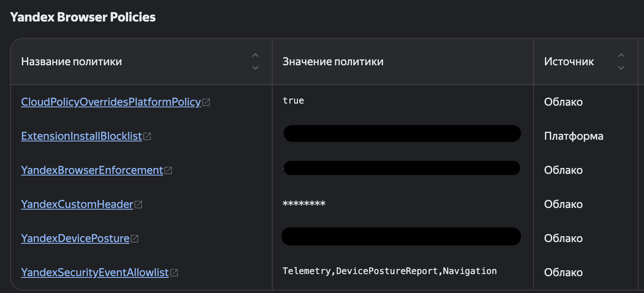The height and width of the screenshot is (293, 644).
Task: Click the Платформа source cell
Action: point(574,136)
